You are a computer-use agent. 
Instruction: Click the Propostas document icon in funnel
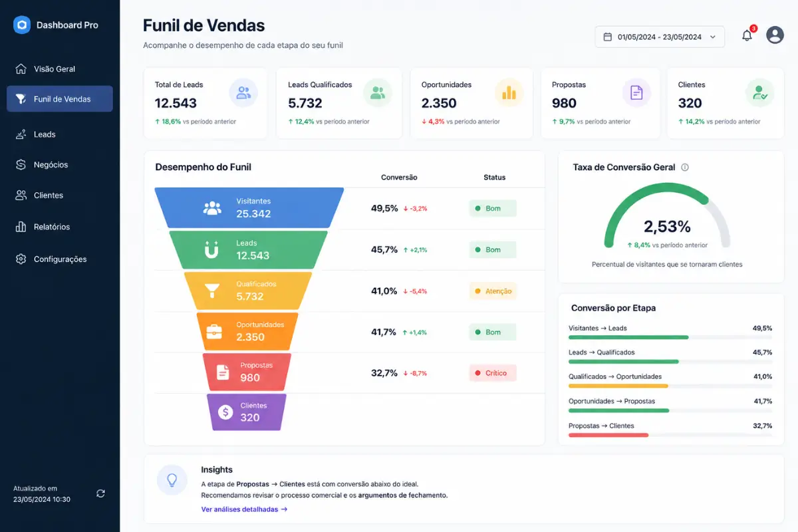tap(223, 372)
